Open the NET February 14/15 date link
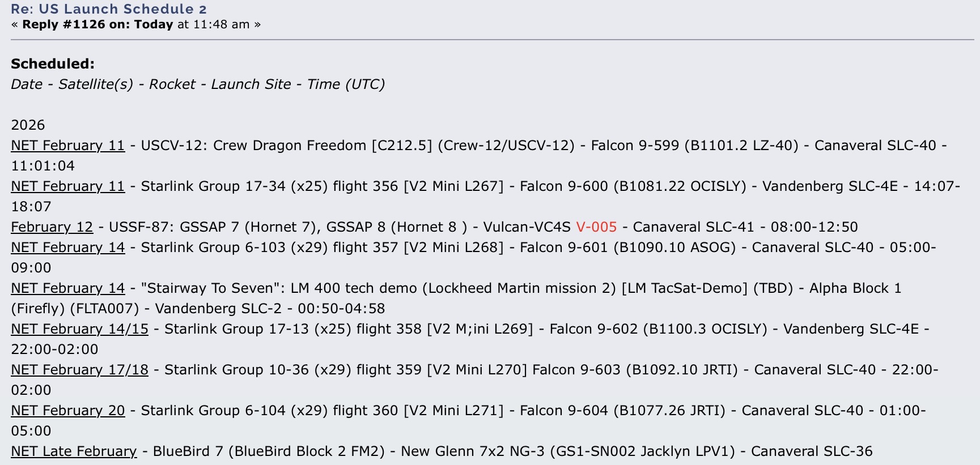This screenshot has height=465, width=980. (79, 329)
